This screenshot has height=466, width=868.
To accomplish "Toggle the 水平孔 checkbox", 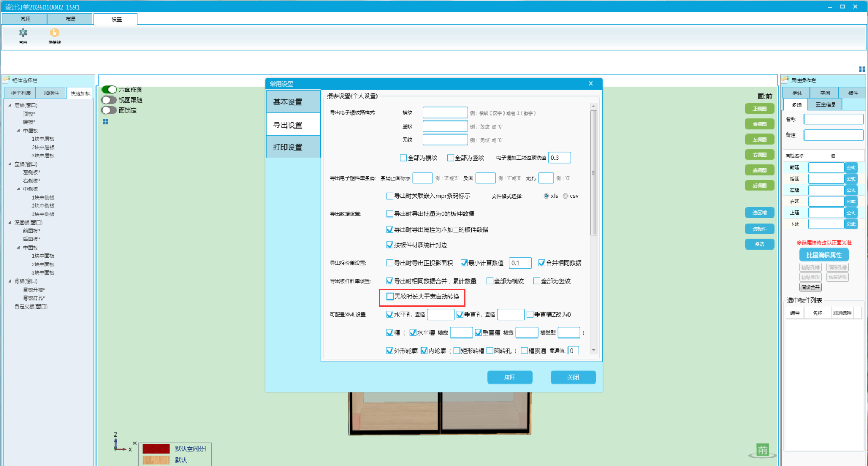I will (x=390, y=315).
